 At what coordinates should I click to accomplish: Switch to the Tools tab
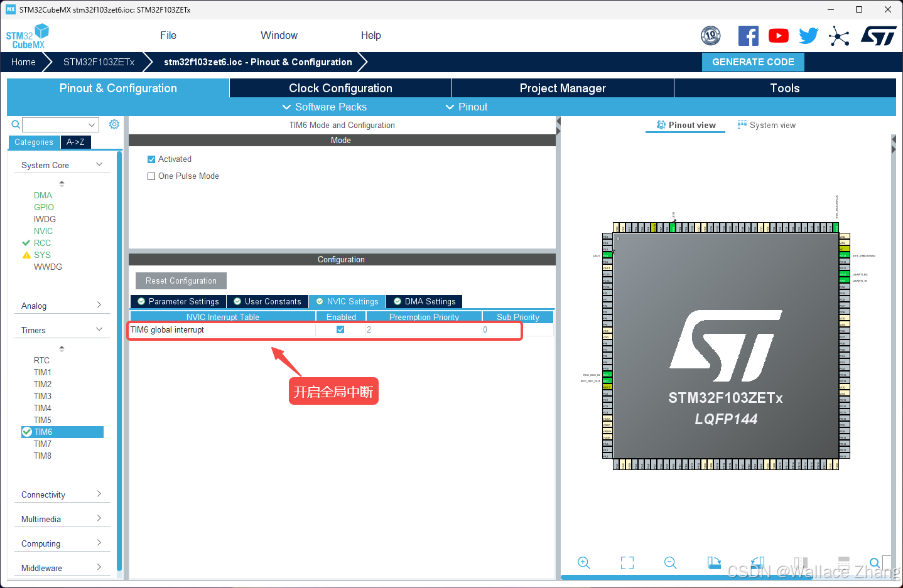785,88
